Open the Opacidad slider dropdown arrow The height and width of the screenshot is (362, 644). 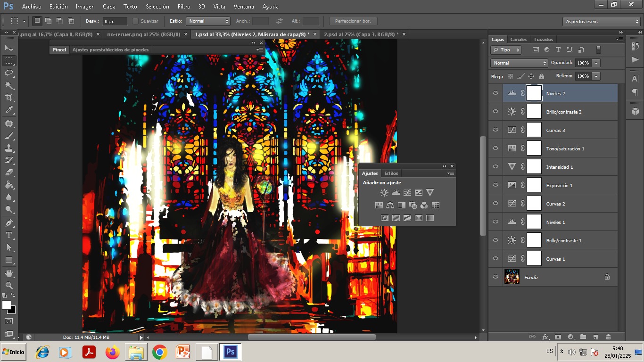(x=596, y=63)
